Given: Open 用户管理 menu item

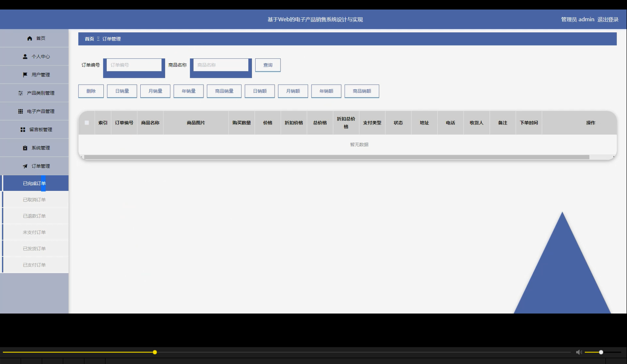Looking at the screenshot, I should pos(34,74).
